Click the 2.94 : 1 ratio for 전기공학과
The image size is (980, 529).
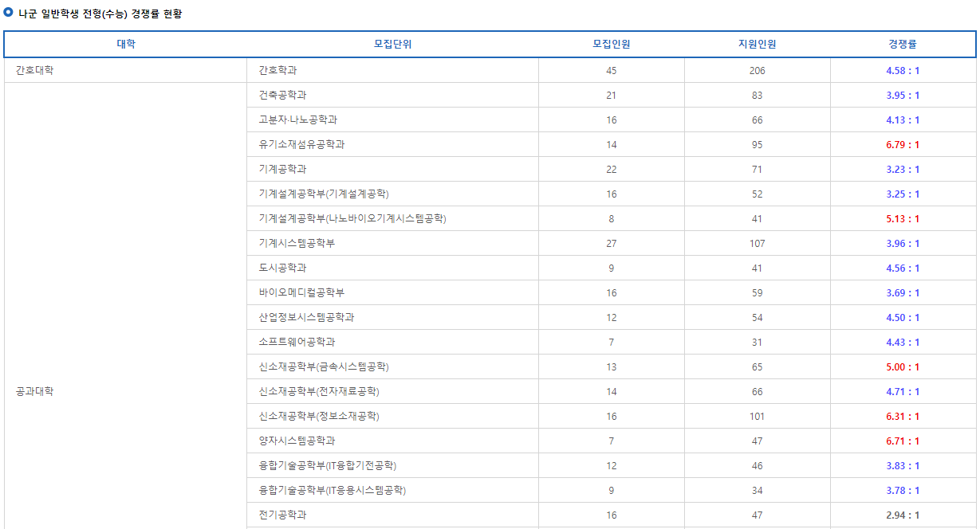pyautogui.click(x=903, y=515)
